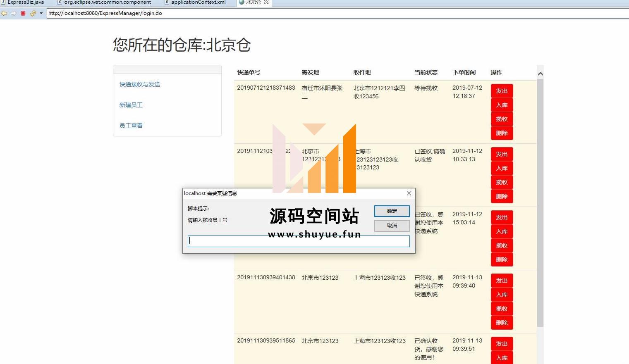Image resolution: width=629 pixels, height=364 pixels.
Task: Click 入库 for order 201911130939401438
Action: [502, 295]
